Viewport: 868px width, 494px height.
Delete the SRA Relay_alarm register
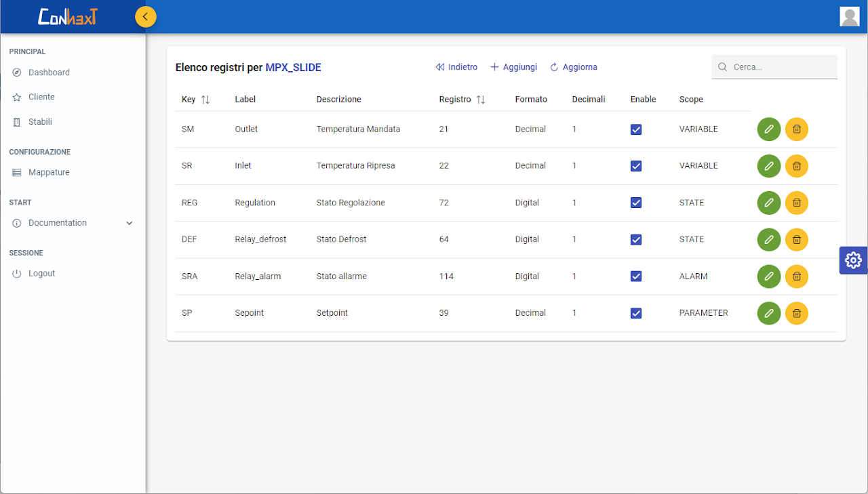click(796, 276)
